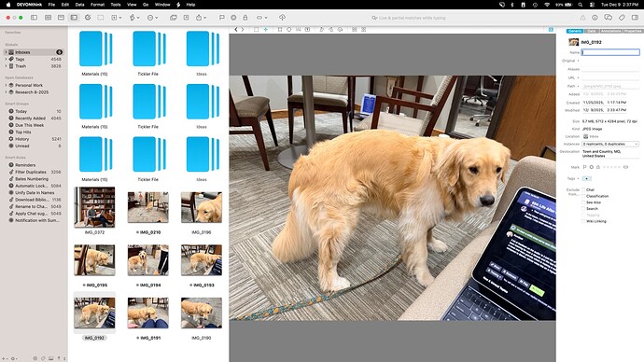
Task: Open the Tools menu
Action: [116, 5]
